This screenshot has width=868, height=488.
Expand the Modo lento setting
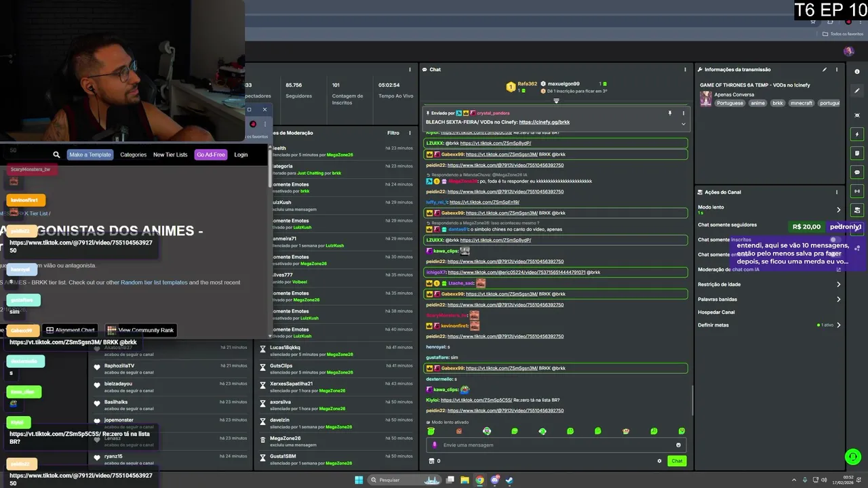pos(838,209)
